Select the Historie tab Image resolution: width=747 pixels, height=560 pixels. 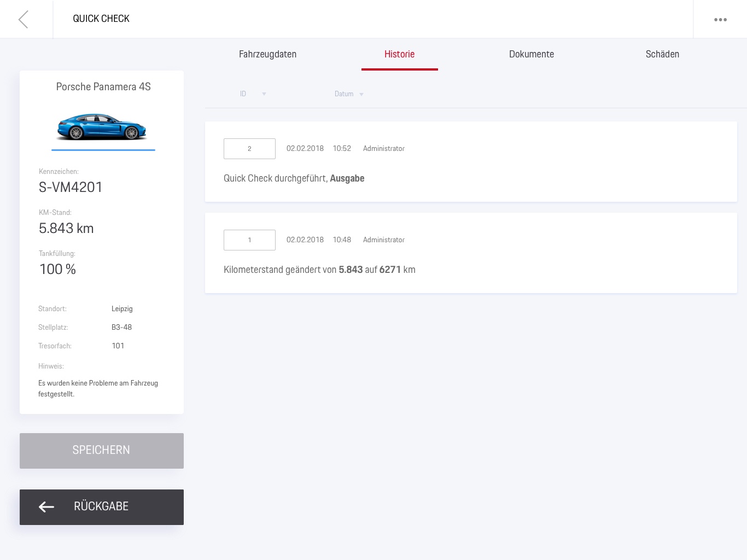[399, 54]
